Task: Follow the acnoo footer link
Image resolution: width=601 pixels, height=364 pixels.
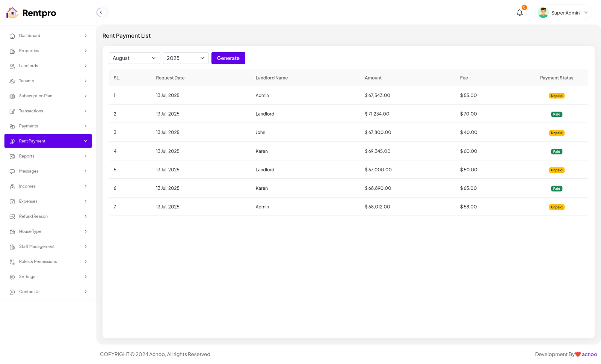Action: pos(589,354)
